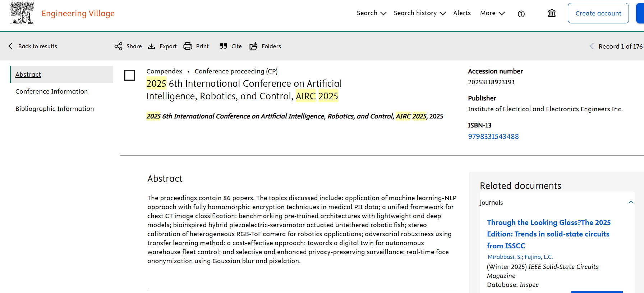Click the Create account button
The height and width of the screenshot is (293, 644).
(598, 13)
